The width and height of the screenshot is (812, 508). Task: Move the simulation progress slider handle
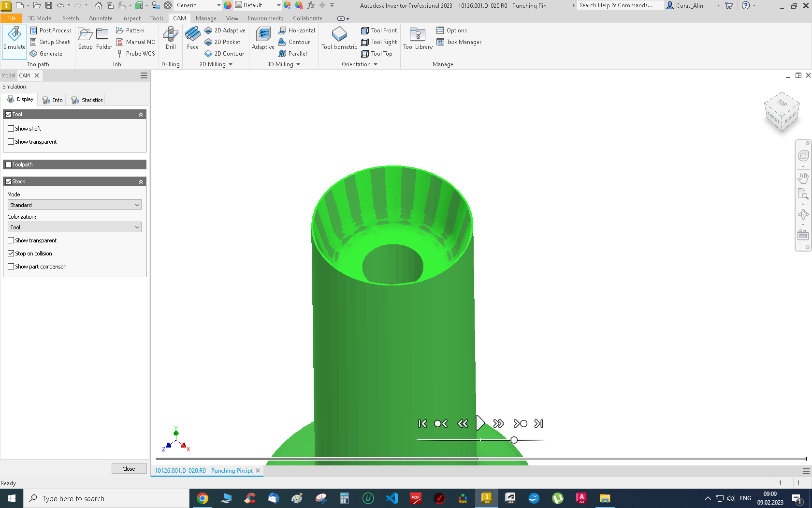coord(514,440)
